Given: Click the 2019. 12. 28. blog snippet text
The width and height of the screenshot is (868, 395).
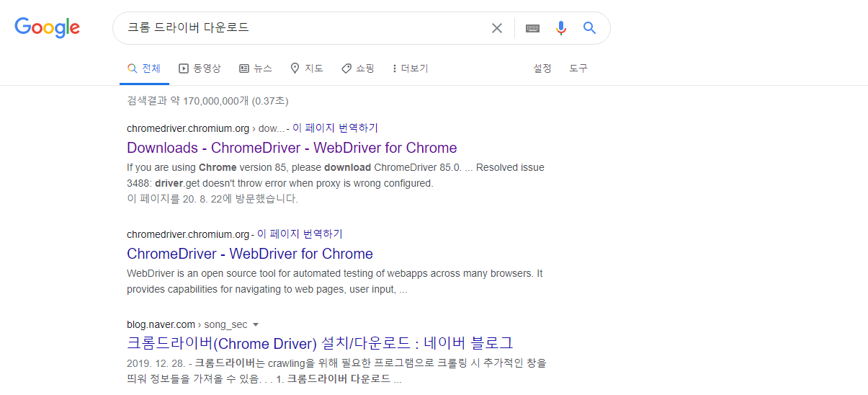Looking at the screenshot, I should click(x=336, y=370).
